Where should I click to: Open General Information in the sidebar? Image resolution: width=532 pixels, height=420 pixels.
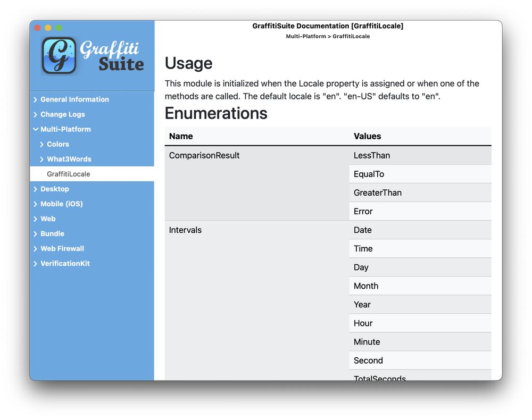[x=74, y=99]
